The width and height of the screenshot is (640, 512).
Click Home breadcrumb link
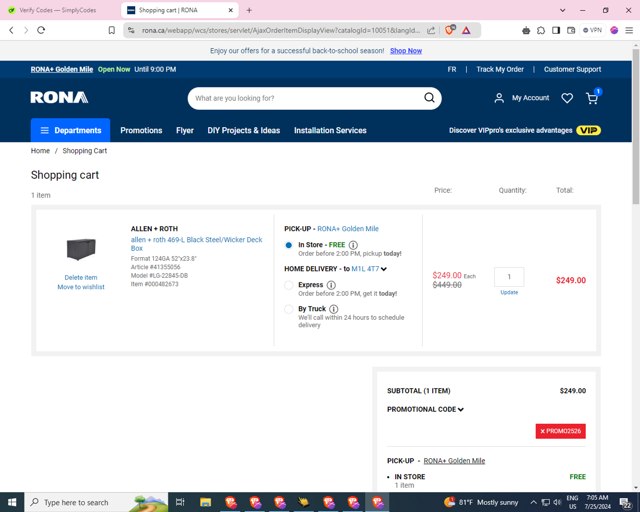40,151
